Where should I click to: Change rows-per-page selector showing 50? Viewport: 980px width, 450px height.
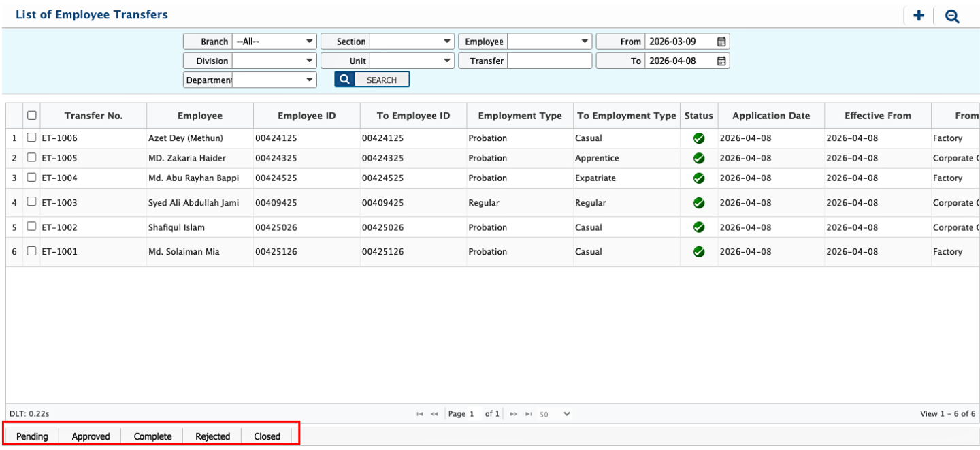(x=556, y=414)
